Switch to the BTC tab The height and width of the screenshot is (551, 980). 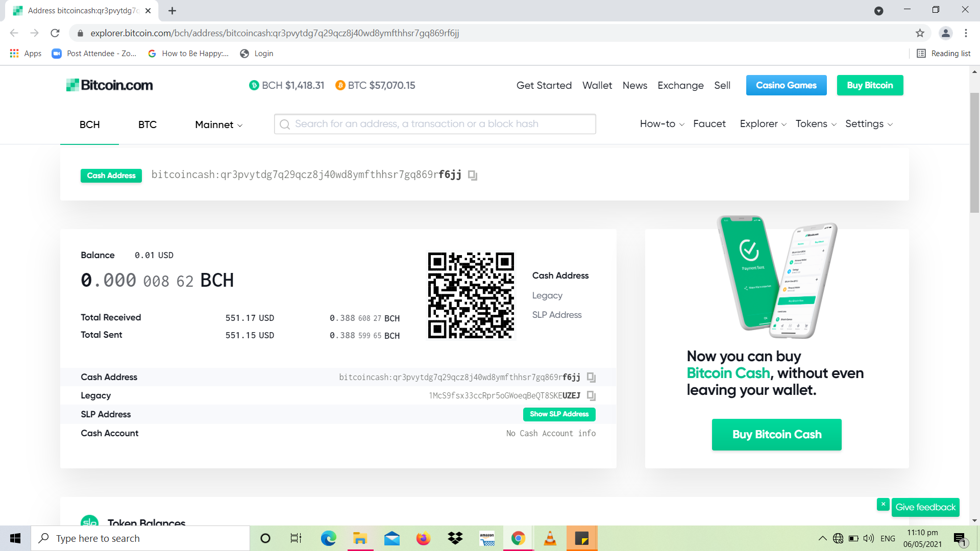coord(148,125)
